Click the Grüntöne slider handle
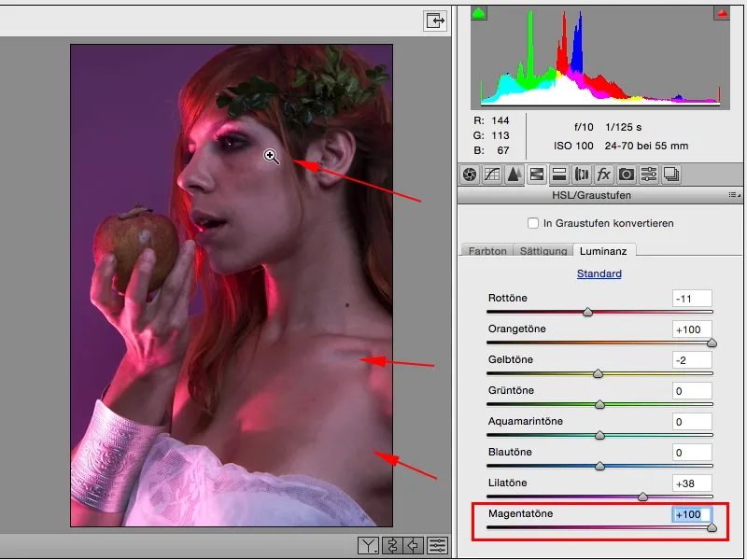 599,405
